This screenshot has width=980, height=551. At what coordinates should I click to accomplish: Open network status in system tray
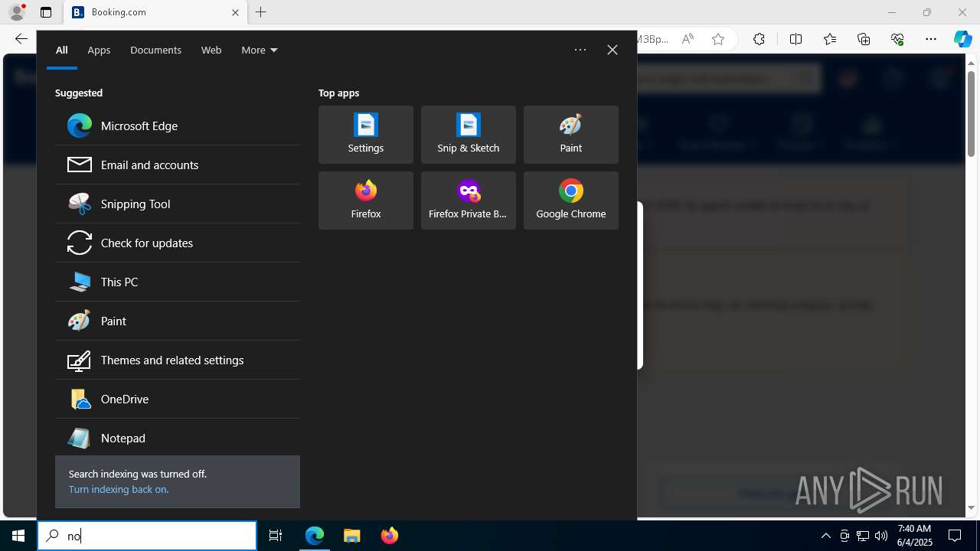pyautogui.click(x=863, y=536)
